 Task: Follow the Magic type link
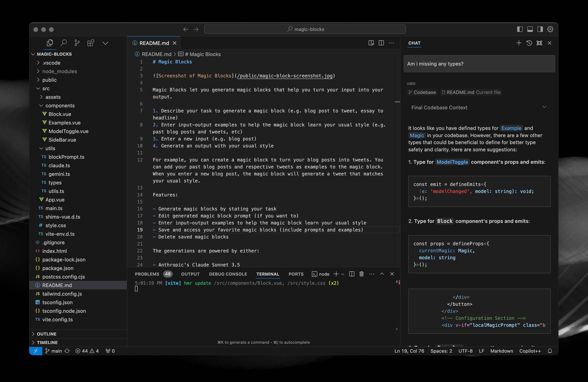417,135
